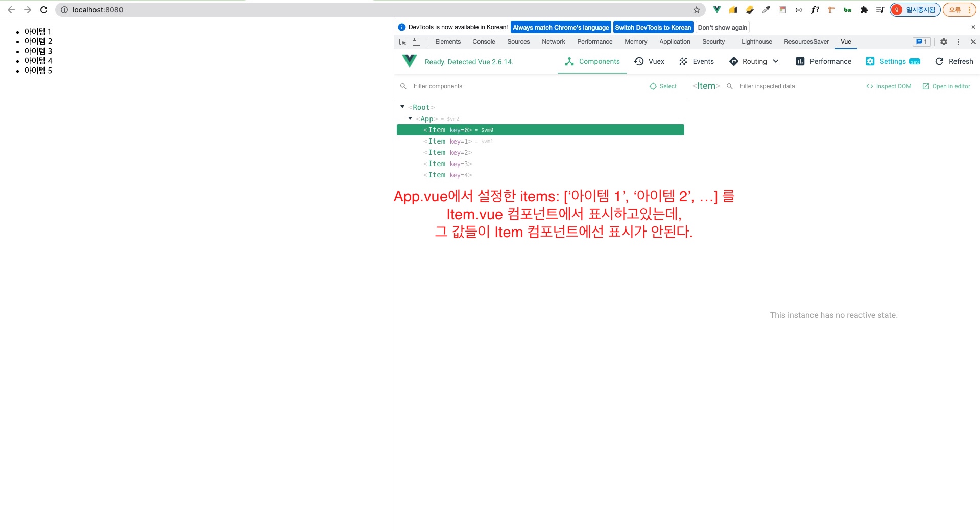
Task: Switch to the Vuex tab
Action: pos(649,61)
